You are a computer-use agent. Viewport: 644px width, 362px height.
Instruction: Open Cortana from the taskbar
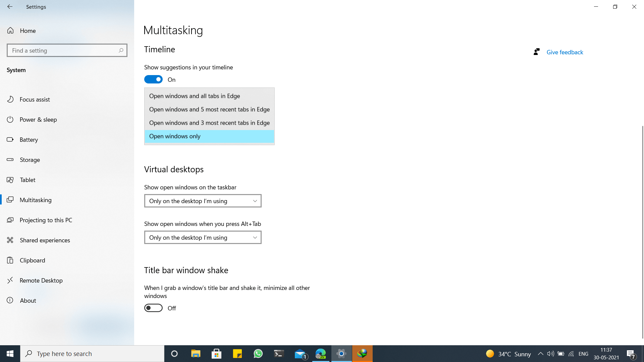tap(174, 354)
